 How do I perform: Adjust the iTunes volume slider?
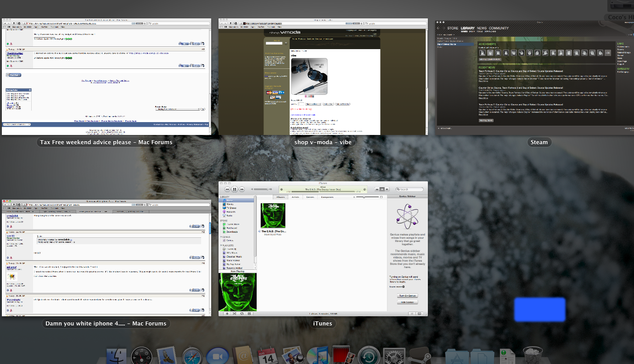click(260, 189)
